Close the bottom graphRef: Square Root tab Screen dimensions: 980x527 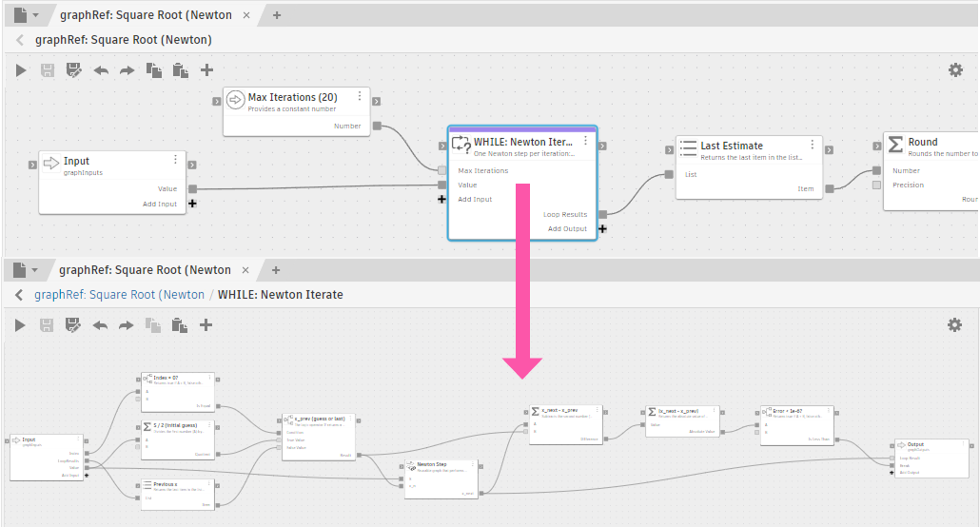(245, 270)
